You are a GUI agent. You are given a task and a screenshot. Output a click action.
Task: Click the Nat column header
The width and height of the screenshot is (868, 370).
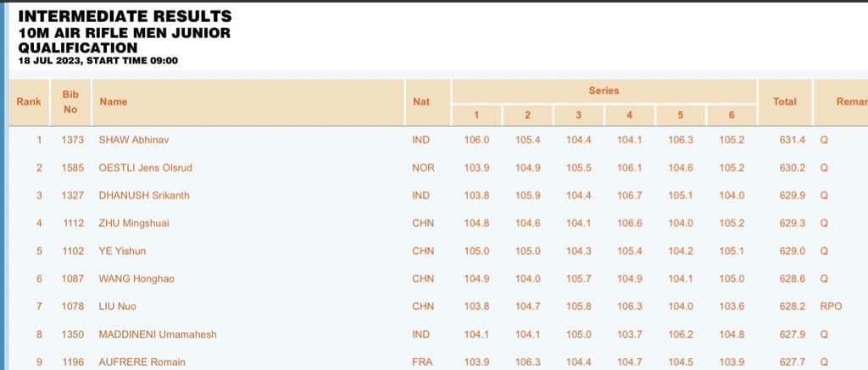[428, 102]
